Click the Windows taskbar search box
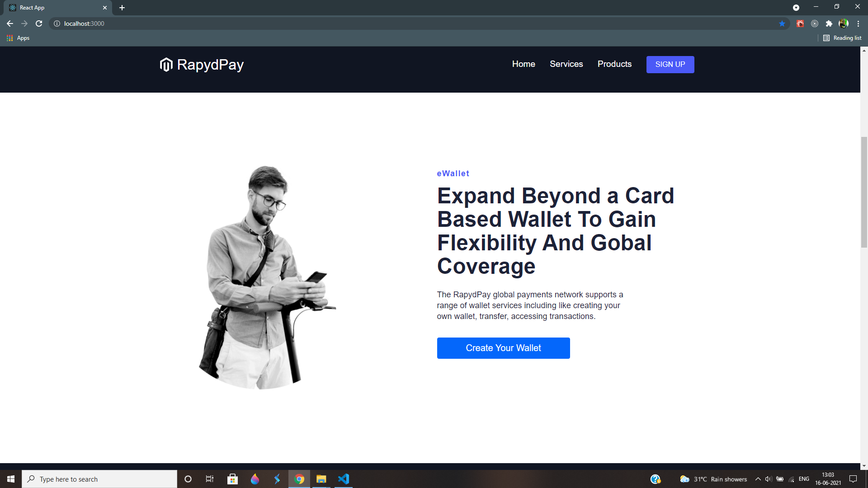This screenshot has height=488, width=868. (x=99, y=479)
